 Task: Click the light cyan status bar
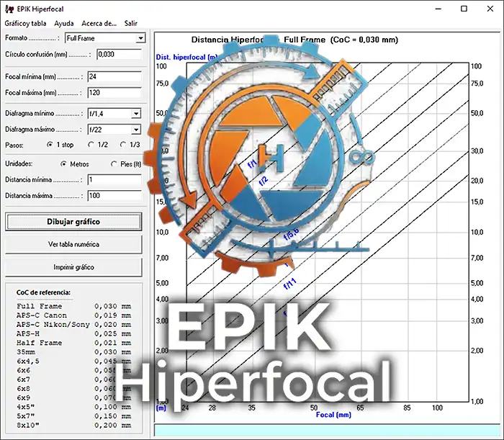tap(327, 431)
